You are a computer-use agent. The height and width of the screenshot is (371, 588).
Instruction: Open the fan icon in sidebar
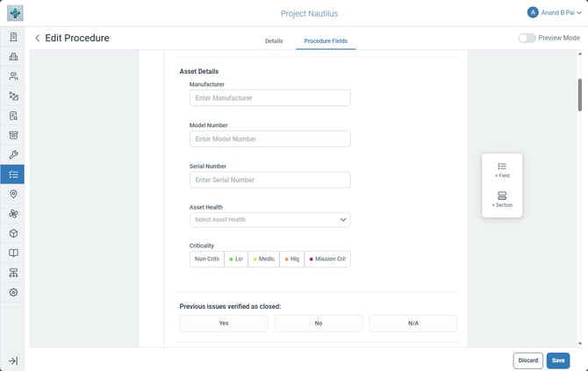(x=13, y=214)
